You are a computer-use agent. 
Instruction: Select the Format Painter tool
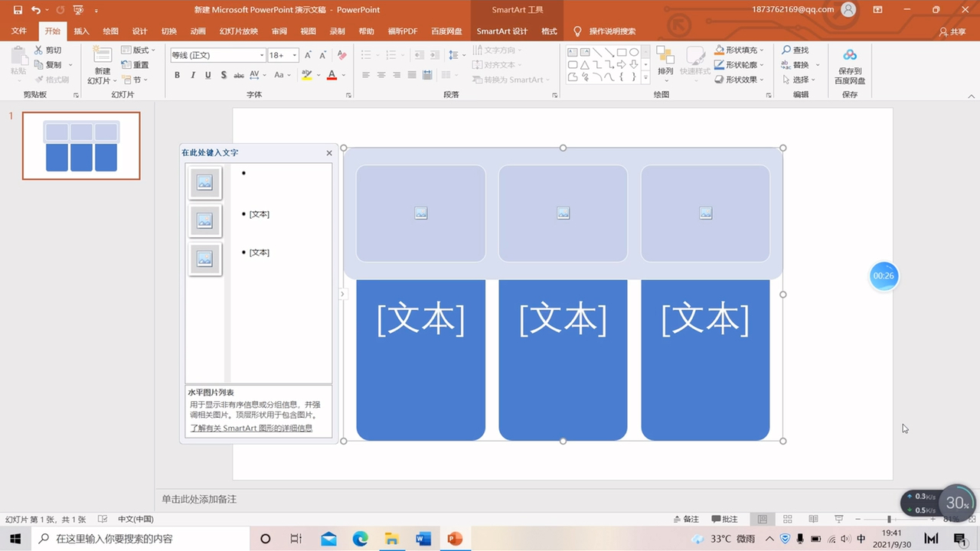[52, 79]
